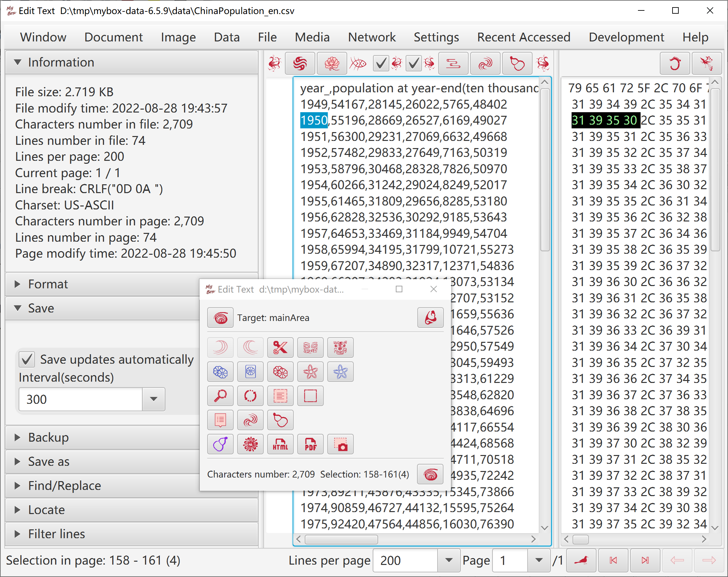This screenshot has width=728, height=577.
Task: Click the magnifier find icon
Action: tap(220, 395)
